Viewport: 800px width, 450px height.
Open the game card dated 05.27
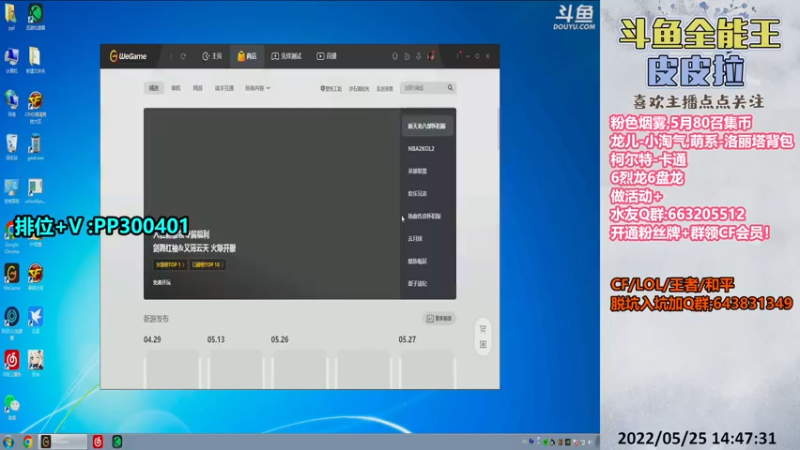click(x=427, y=369)
